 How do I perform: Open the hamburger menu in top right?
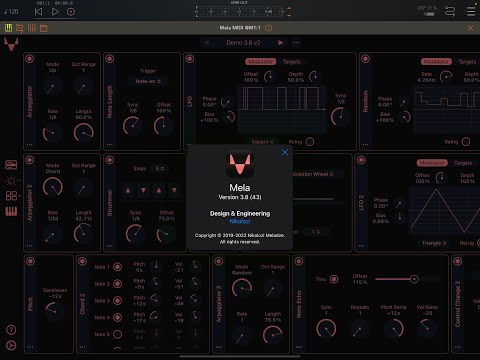471,12
